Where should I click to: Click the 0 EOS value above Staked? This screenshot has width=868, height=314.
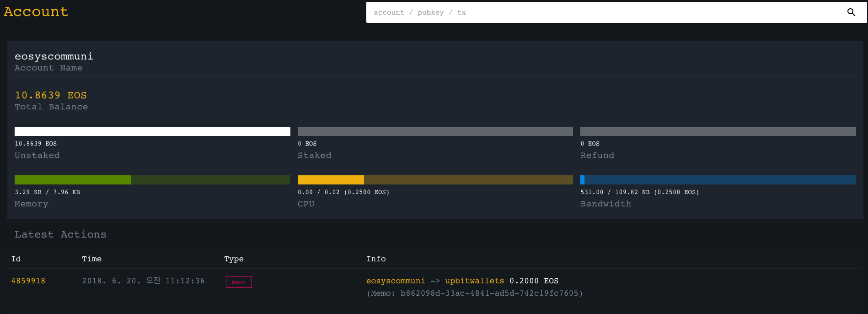click(307, 144)
